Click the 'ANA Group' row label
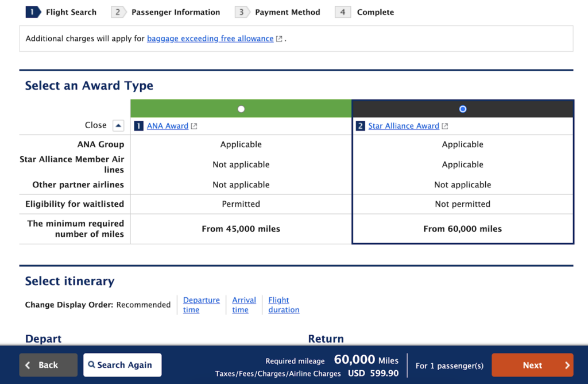This screenshot has width=588, height=384. point(100,144)
